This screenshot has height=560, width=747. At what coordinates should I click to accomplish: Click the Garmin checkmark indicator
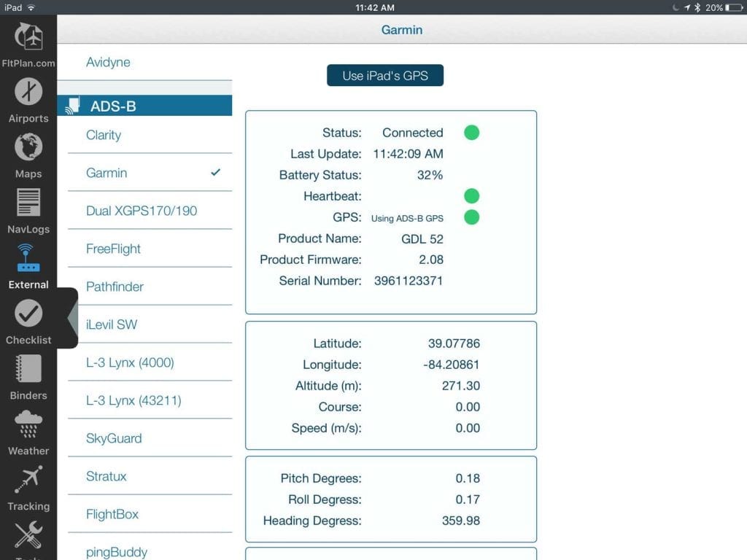click(x=216, y=172)
